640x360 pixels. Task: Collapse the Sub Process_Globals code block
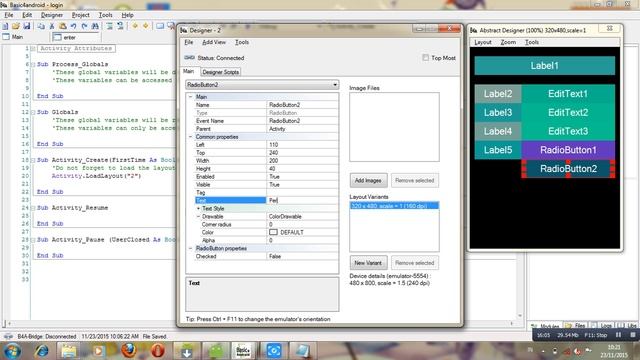click(33, 64)
